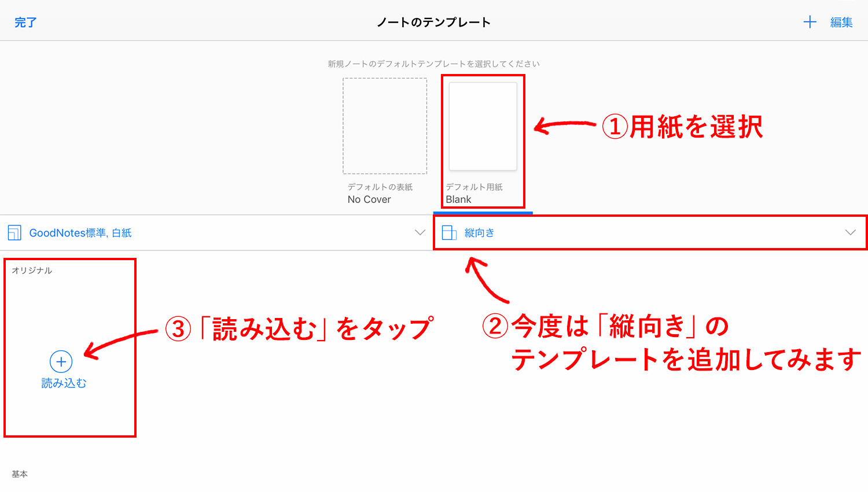This screenshot has height=492, width=868.
Task: Select the default cover thumbnail No Cover
Action: pyautogui.click(x=385, y=126)
